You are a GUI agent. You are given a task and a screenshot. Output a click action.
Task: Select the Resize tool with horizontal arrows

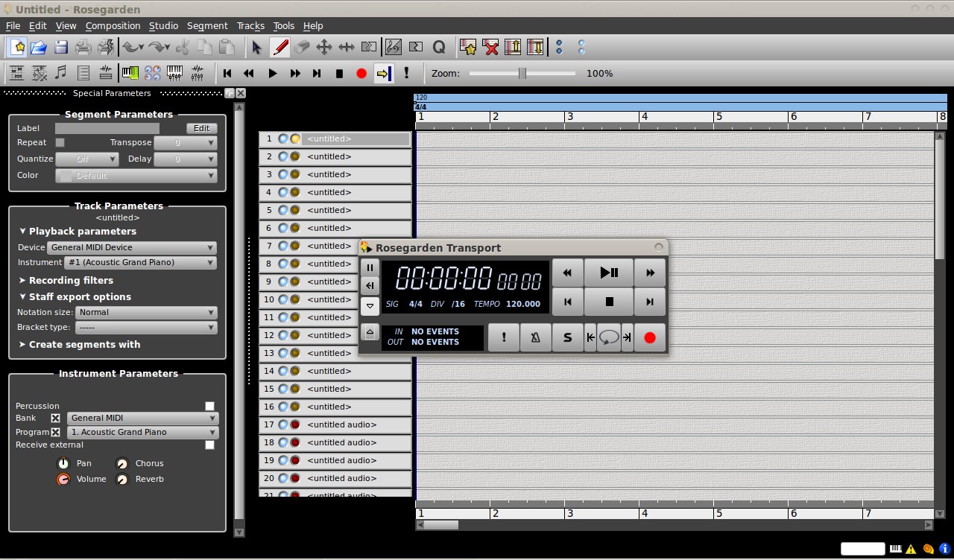click(x=347, y=48)
